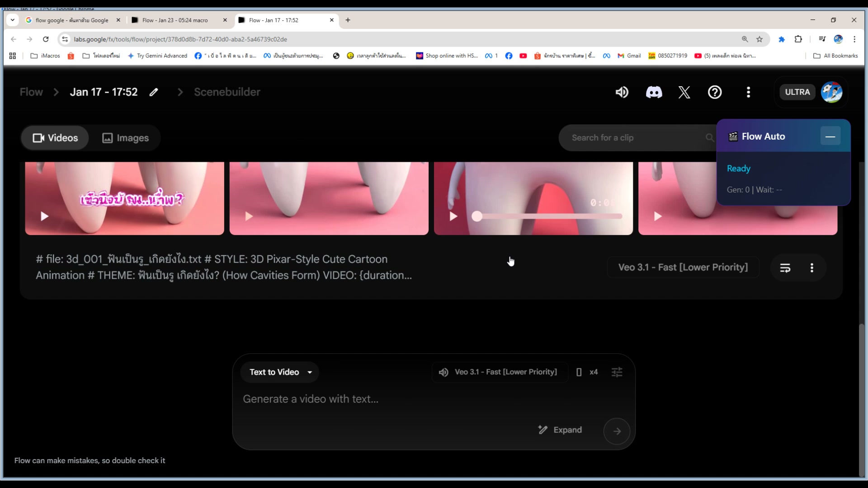Screen dimensions: 868x488
Task: Switch to the Images tab
Action: click(125, 138)
